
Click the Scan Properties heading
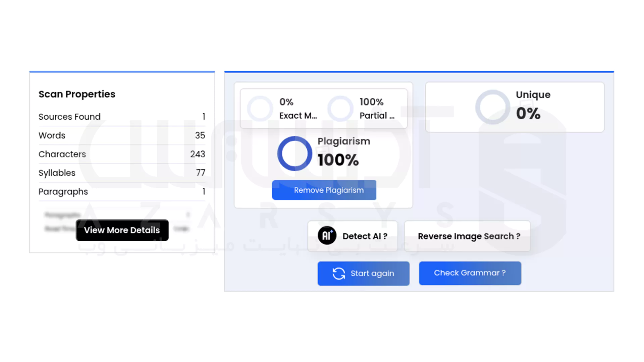[x=77, y=94]
